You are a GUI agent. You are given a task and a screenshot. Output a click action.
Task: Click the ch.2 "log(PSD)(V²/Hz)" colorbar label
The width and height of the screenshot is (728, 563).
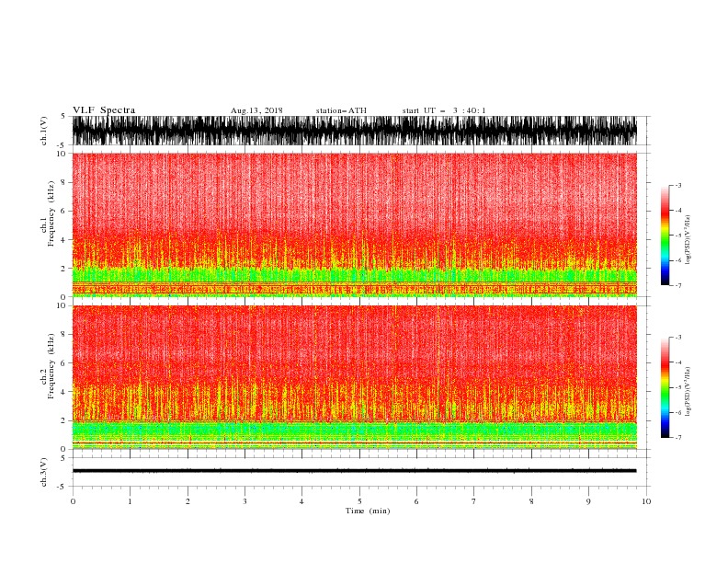pyautogui.click(x=688, y=392)
